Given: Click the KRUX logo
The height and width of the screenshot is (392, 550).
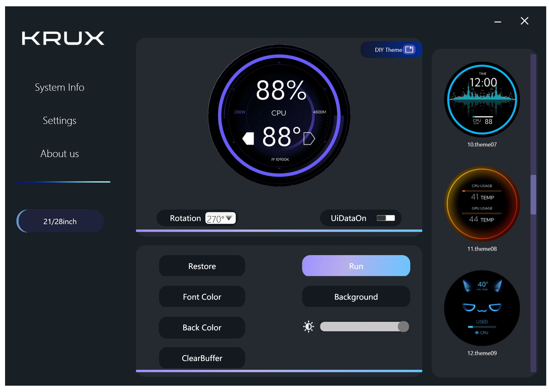Looking at the screenshot, I should click(x=63, y=38).
